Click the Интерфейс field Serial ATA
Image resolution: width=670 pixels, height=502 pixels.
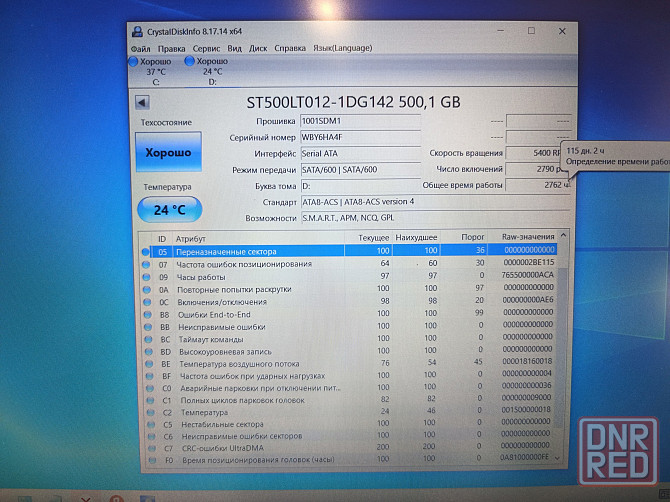(360, 154)
